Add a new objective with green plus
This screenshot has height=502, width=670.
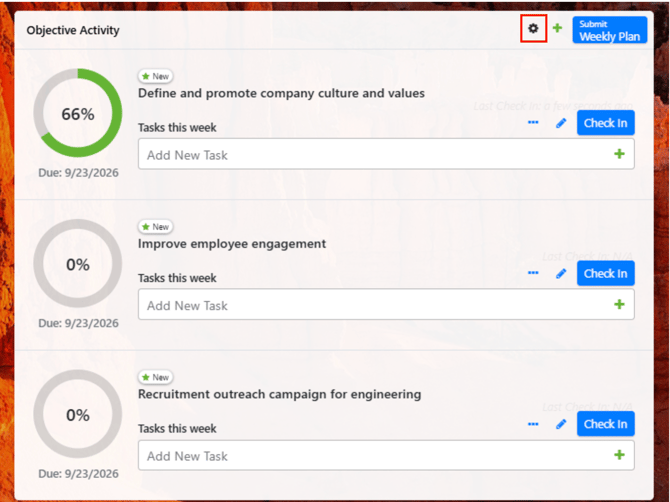click(x=557, y=28)
